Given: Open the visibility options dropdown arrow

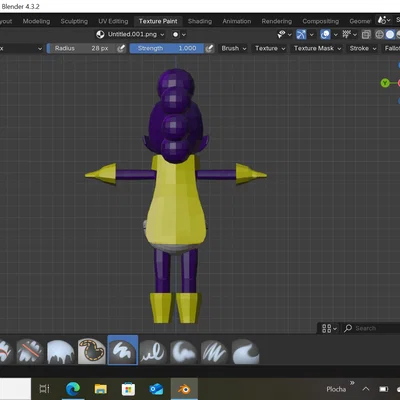Looking at the screenshot, I should click(289, 34).
